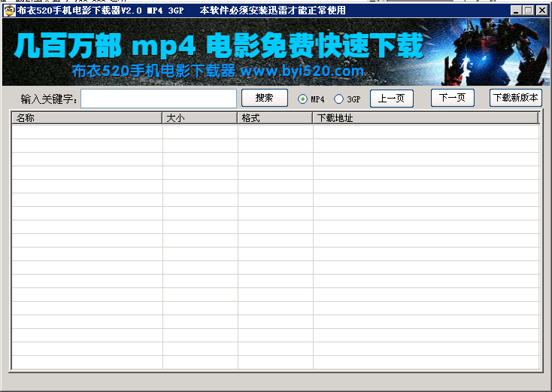Go to previous page with 上一页
Viewport: 552px width, 392px height.
tap(391, 99)
